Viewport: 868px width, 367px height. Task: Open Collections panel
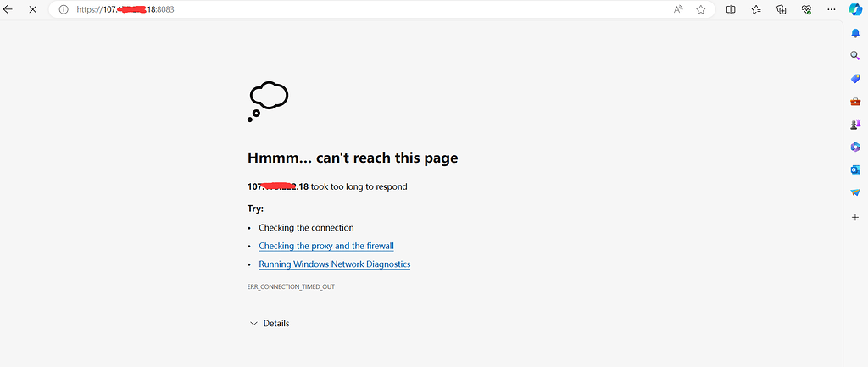coord(782,9)
